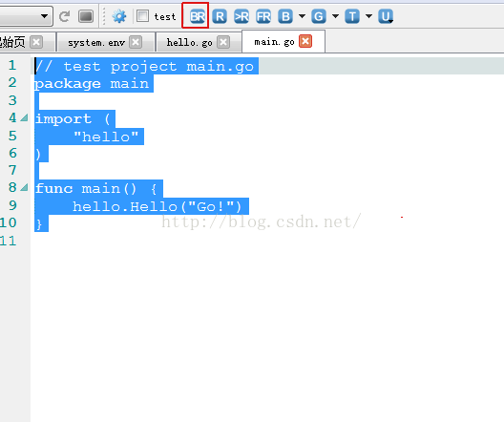This screenshot has width=504, height=422.
Task: Click the R run icon
Action: (x=220, y=16)
